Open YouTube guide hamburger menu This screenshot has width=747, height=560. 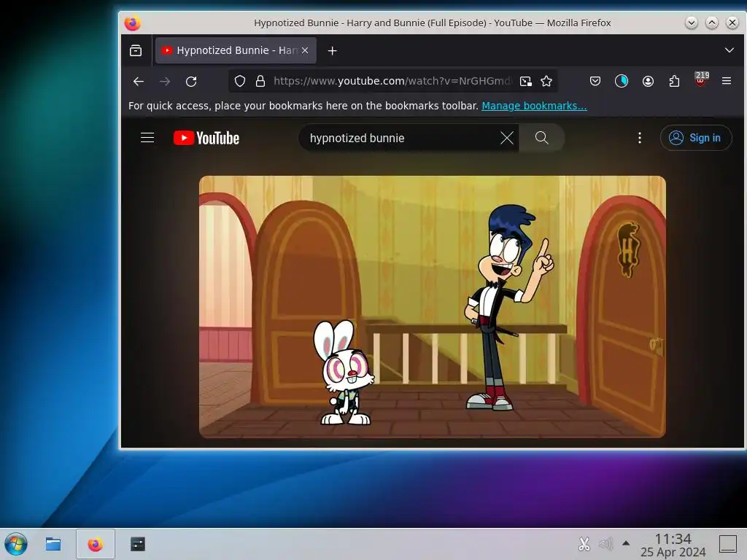click(147, 138)
